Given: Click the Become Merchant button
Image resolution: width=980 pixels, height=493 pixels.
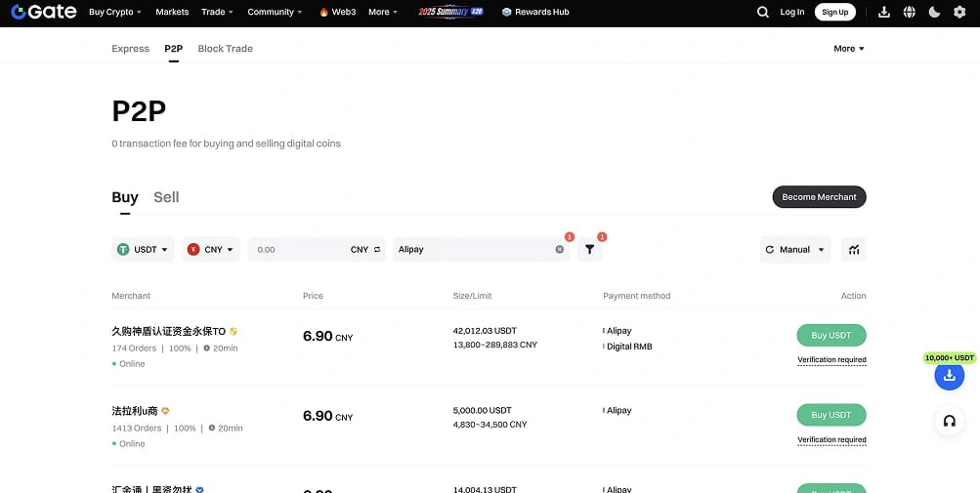Looking at the screenshot, I should click(x=820, y=197).
